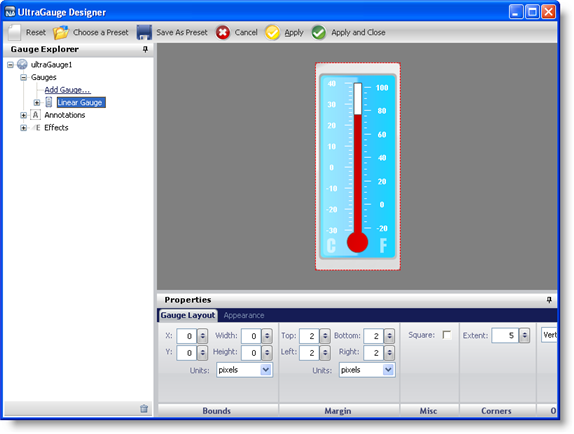Click the Effects tree icon

point(36,128)
